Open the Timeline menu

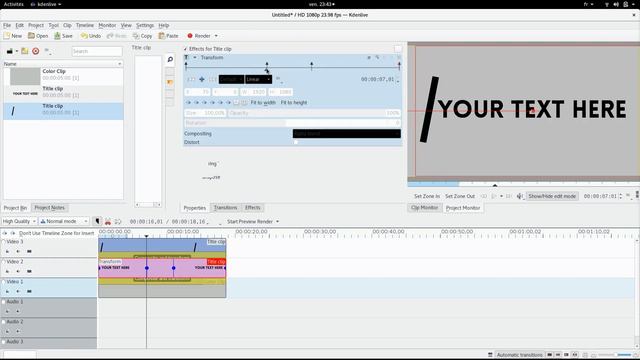click(84, 25)
